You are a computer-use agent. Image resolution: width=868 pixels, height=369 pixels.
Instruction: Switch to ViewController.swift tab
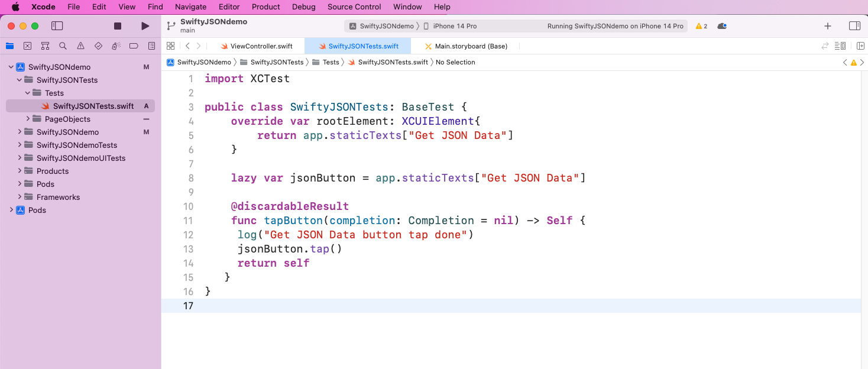pyautogui.click(x=256, y=46)
